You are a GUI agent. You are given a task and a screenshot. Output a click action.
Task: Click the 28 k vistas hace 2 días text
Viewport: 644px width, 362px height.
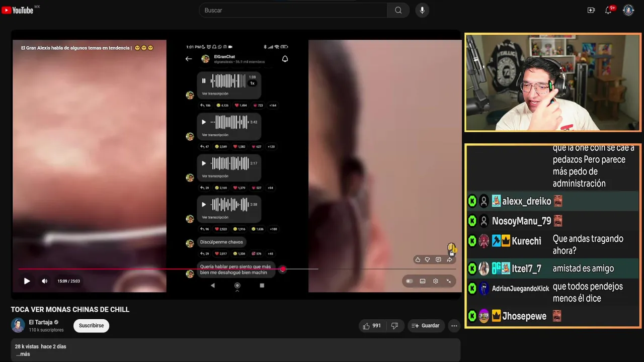pos(40,346)
